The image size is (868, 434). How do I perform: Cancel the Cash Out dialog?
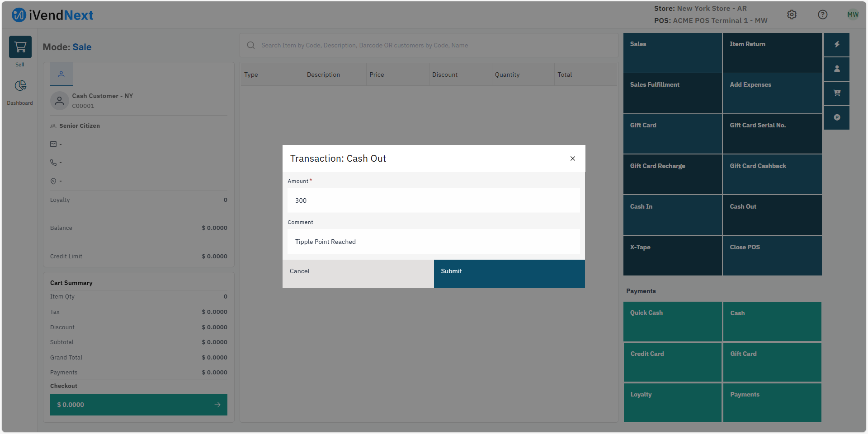(358, 274)
